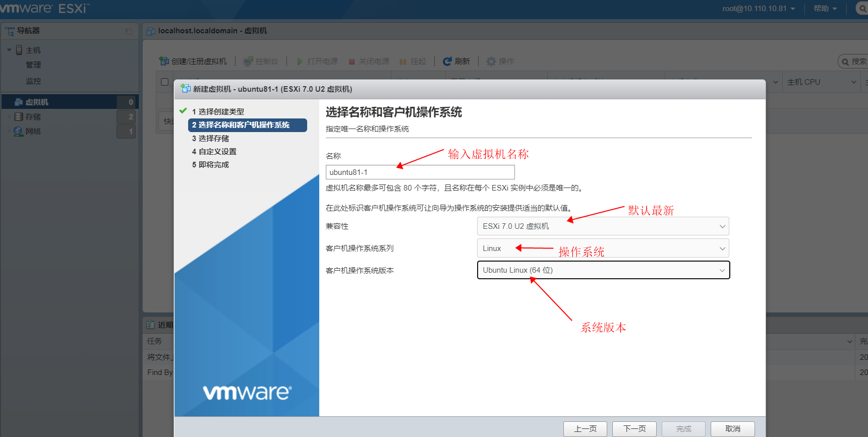Image resolution: width=868 pixels, height=437 pixels.
Task: Click the previous page (上一页) button
Action: pos(585,429)
